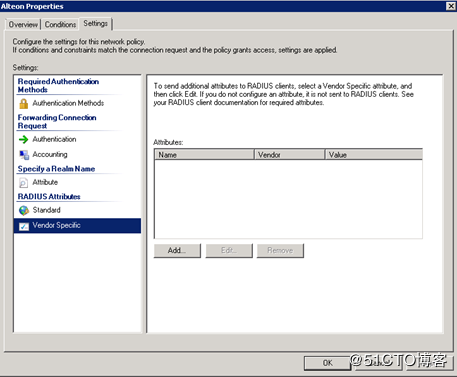This screenshot has width=457, height=377.
Task: Confirm with the OK button
Action: pyautogui.click(x=327, y=363)
